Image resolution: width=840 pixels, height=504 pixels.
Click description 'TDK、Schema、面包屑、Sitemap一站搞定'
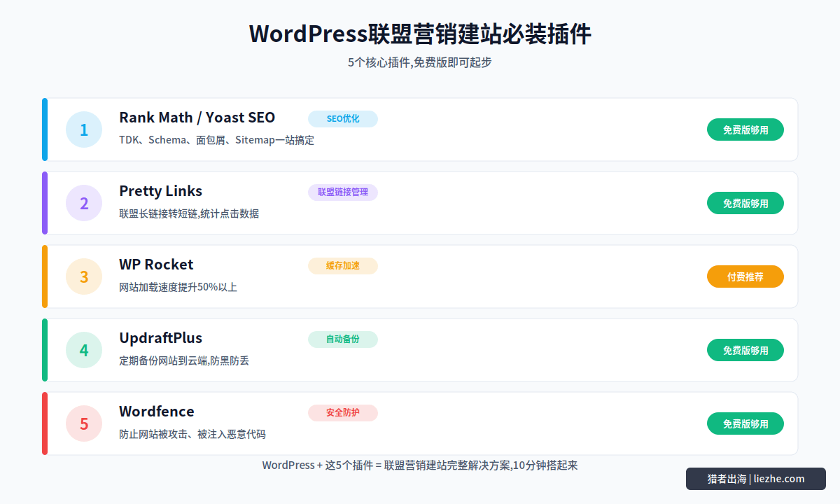click(x=217, y=140)
